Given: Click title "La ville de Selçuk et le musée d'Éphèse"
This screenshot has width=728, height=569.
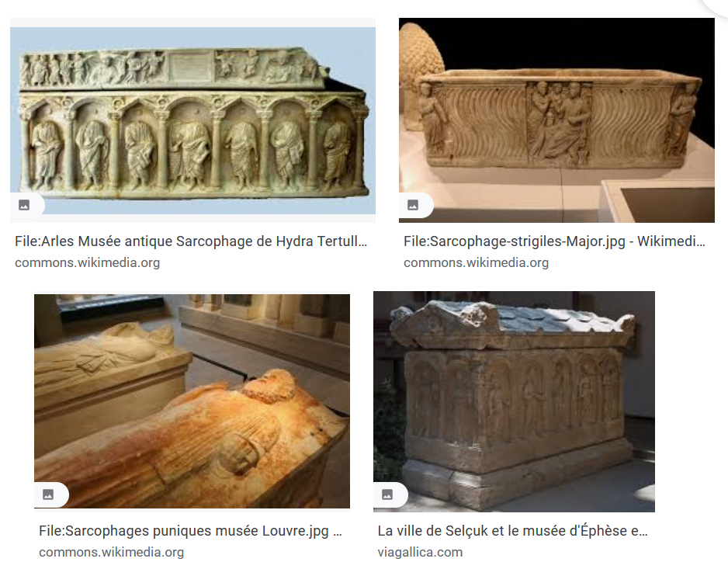Looking at the screenshot, I should point(502,531).
